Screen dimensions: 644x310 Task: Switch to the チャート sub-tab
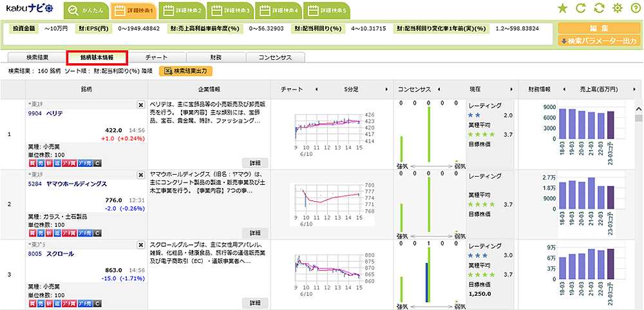156,57
